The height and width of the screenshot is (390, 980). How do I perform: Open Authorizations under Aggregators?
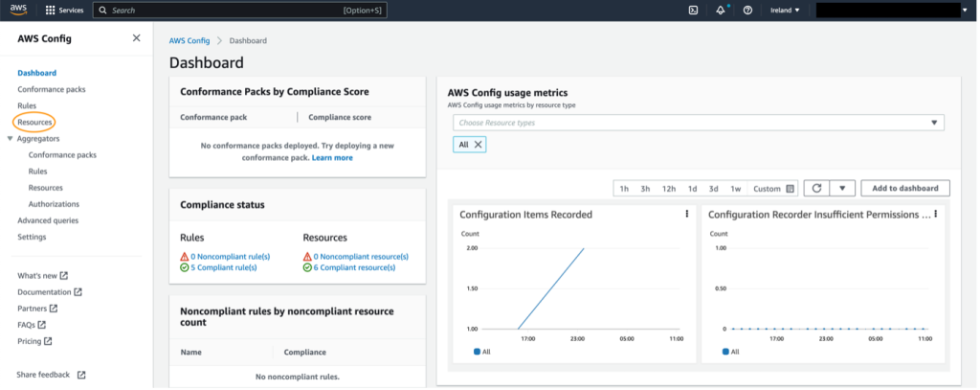[54, 203]
